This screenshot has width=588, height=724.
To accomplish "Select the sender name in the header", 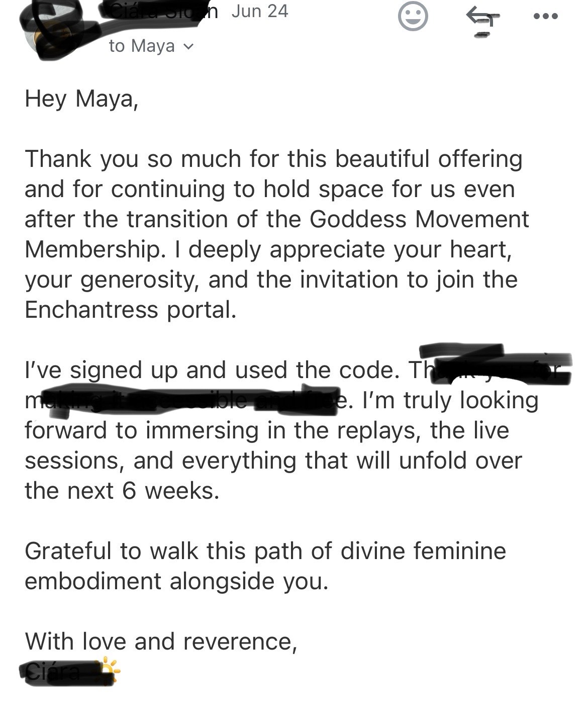I will (161, 12).
